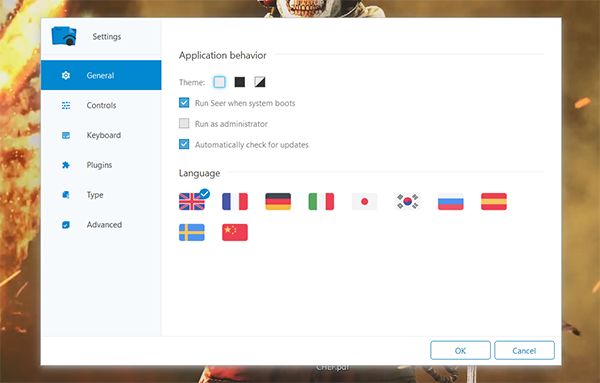The image size is (600, 383).
Task: Set language using the Russian flag
Action: coord(451,202)
